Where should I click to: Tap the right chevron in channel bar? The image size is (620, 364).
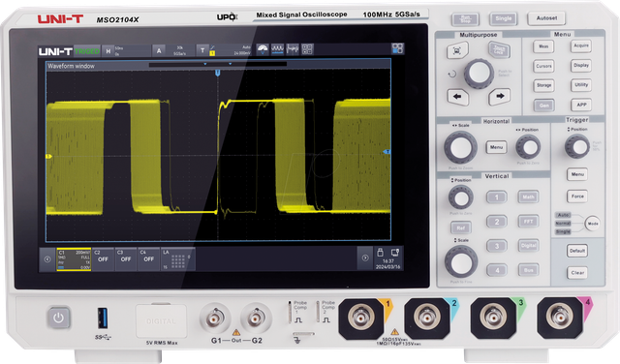[x=365, y=258]
